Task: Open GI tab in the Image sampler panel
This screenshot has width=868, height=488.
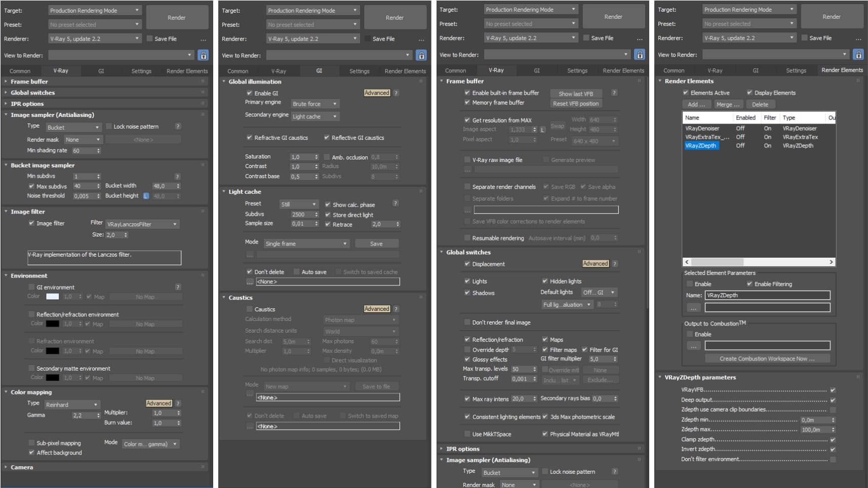Action: pos(101,71)
